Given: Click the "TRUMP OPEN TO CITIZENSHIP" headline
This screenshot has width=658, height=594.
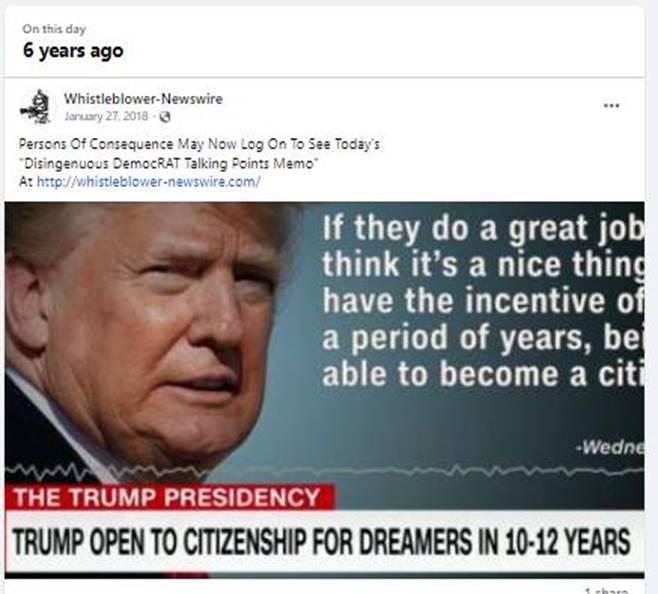Looking at the screenshot, I should point(321,542).
